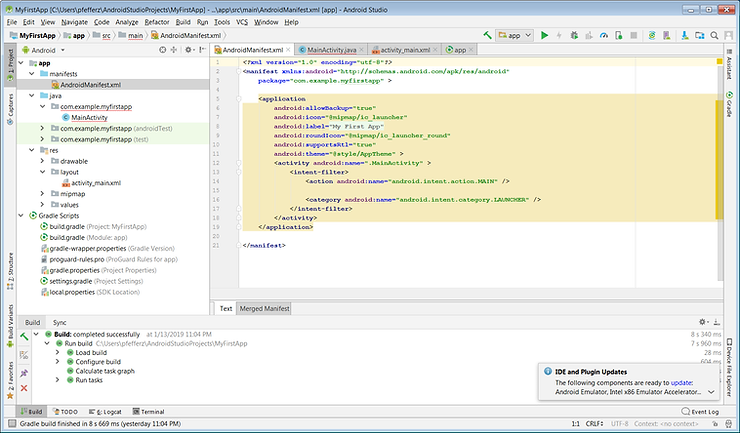Close the AndroidManifest.xml editor tab
The width and height of the screenshot is (740, 433).
(x=288, y=50)
